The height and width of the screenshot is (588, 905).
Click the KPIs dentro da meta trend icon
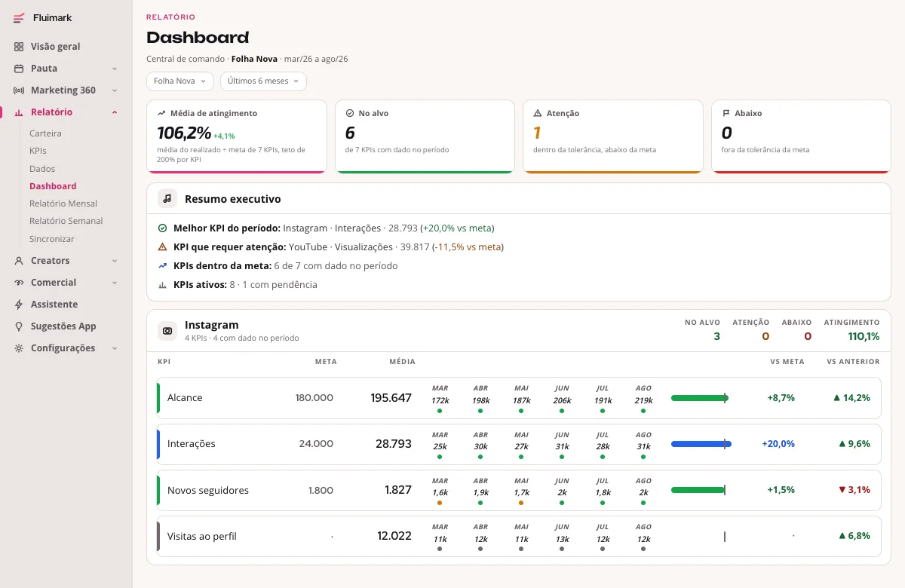pyautogui.click(x=162, y=265)
